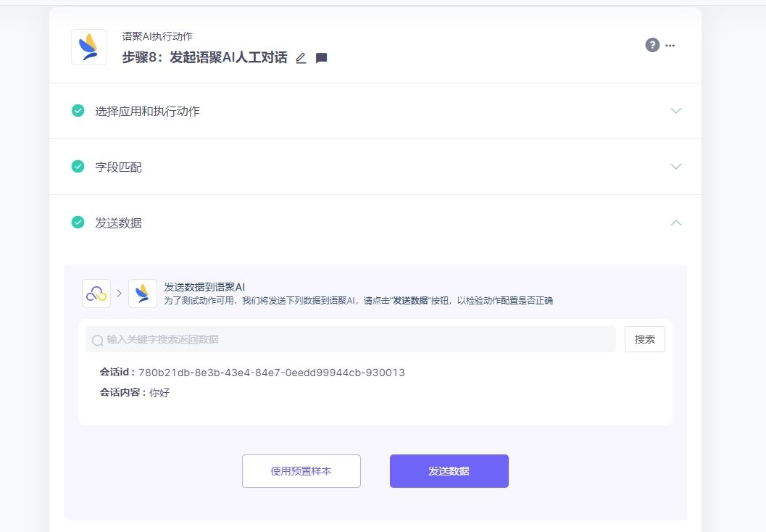This screenshot has width=766, height=532.
Task: Click green check beside 选择应用和执行动作
Action: (x=78, y=111)
